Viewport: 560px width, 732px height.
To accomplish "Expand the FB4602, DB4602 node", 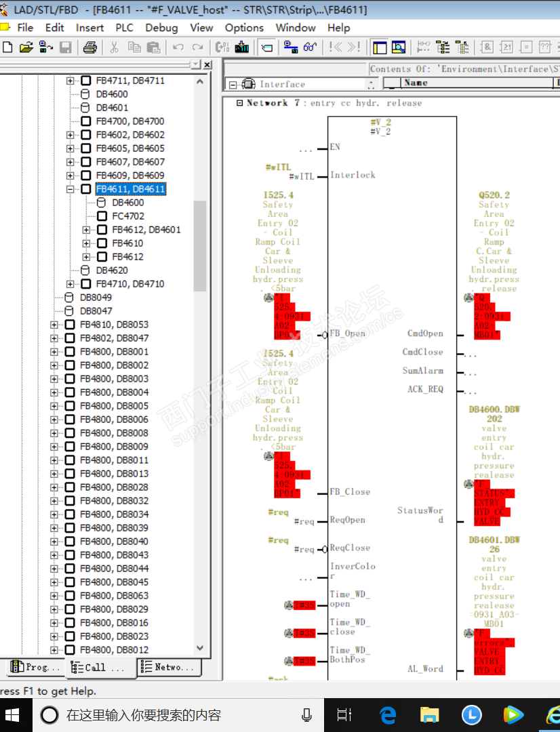I will (70, 135).
